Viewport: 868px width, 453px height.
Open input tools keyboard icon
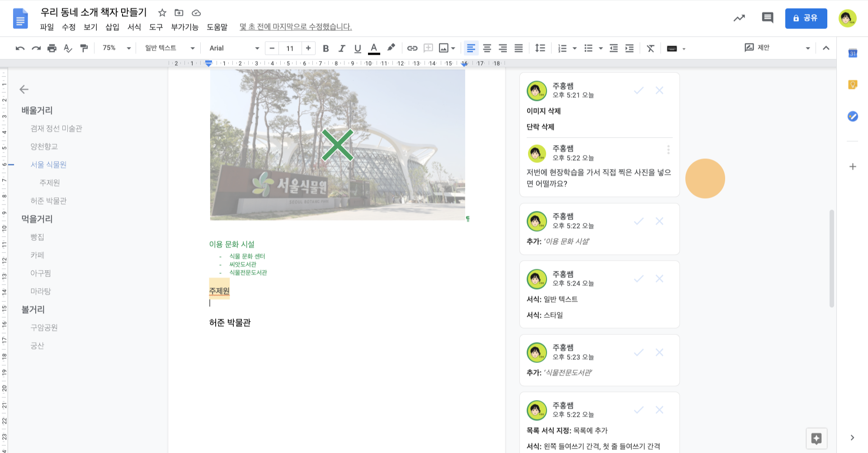672,48
